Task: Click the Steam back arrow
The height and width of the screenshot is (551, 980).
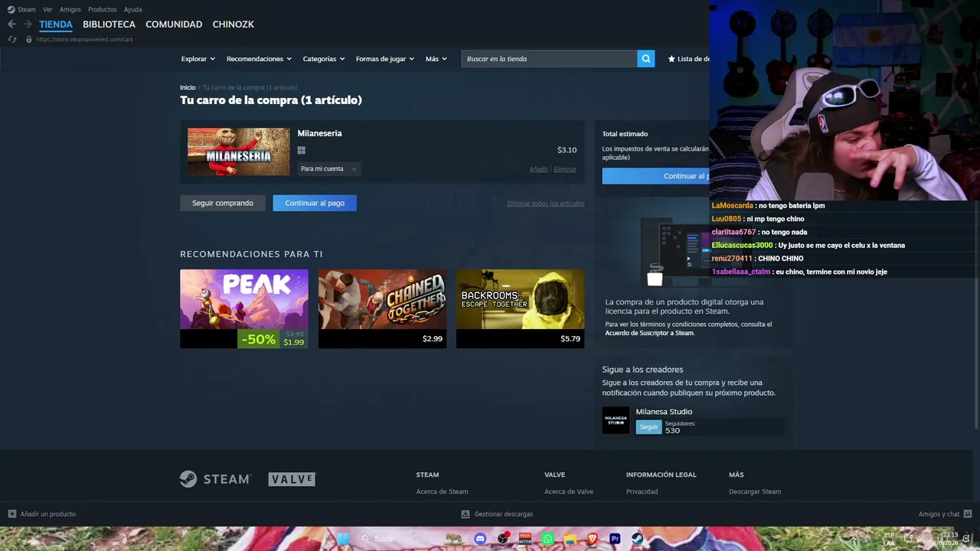Action: click(11, 24)
